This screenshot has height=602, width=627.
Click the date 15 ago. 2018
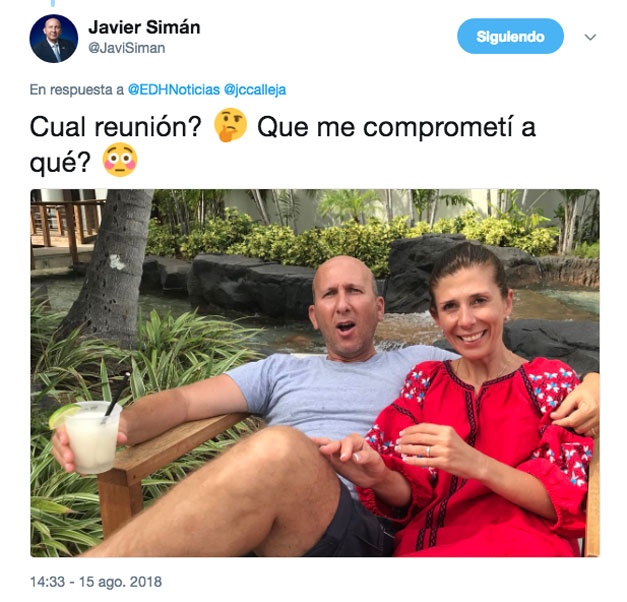coord(120,582)
